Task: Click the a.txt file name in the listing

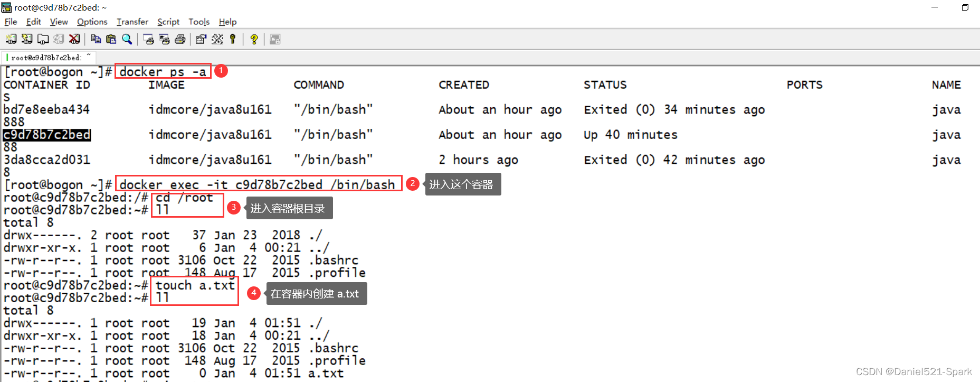Action: tap(326, 374)
